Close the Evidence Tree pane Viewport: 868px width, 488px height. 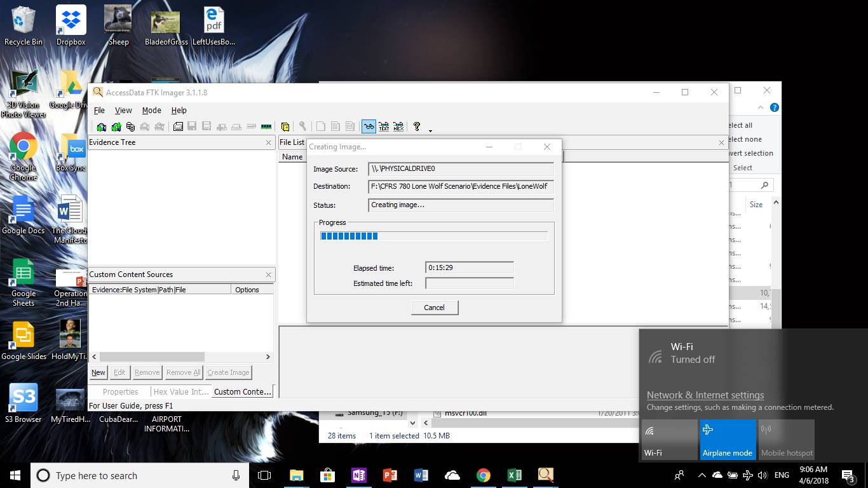coord(269,142)
